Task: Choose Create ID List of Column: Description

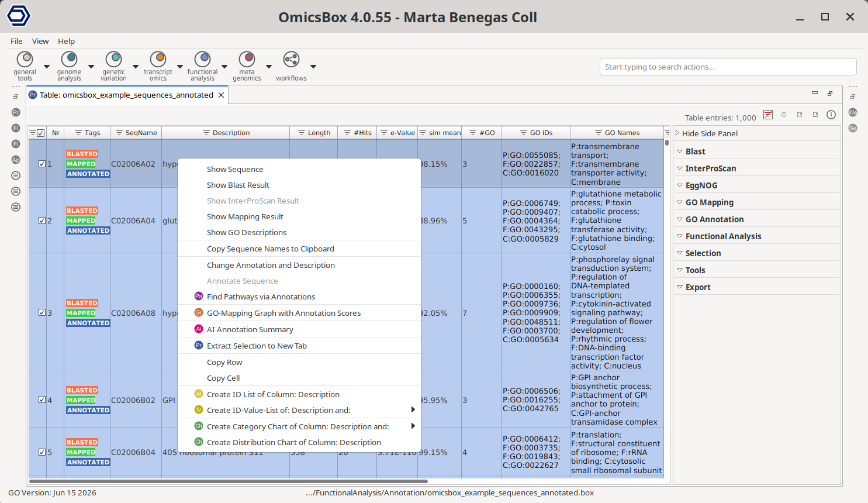Action: [x=299, y=394]
